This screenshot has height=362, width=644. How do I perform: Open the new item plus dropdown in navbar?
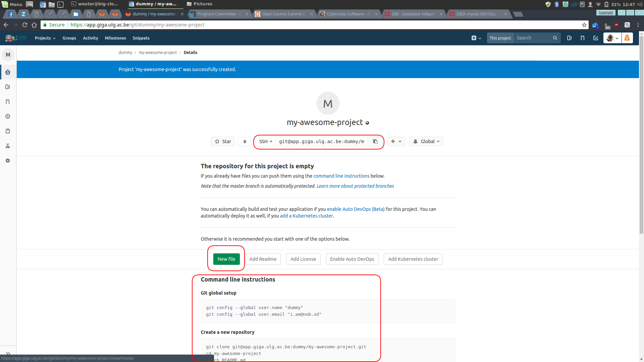click(476, 38)
